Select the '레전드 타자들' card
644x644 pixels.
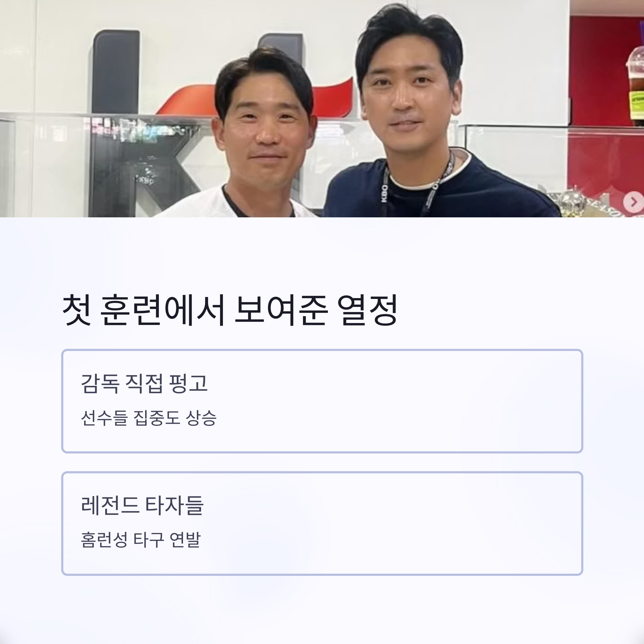point(322,523)
